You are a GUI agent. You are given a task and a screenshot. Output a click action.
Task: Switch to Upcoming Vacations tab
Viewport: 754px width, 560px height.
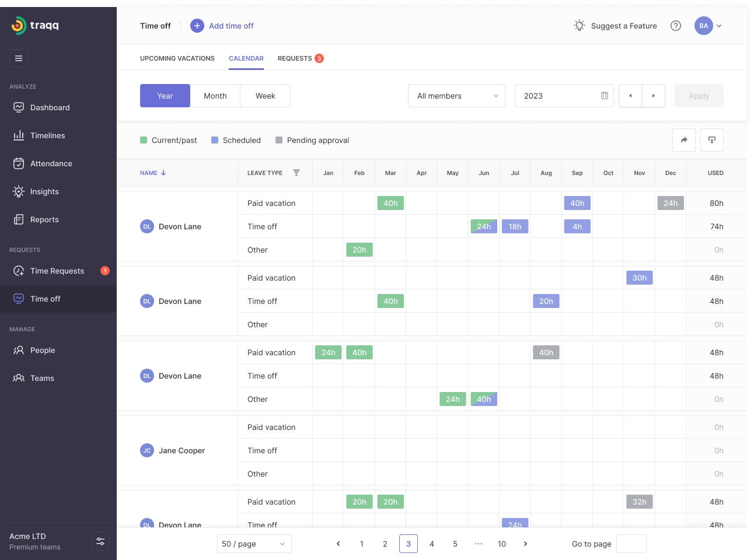(x=177, y=58)
